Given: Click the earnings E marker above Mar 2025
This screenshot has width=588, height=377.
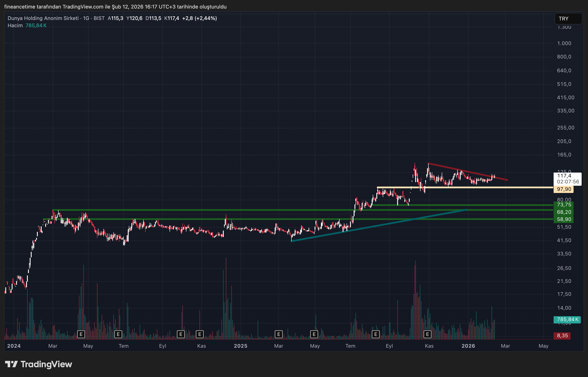Looking at the screenshot, I should tap(279, 334).
